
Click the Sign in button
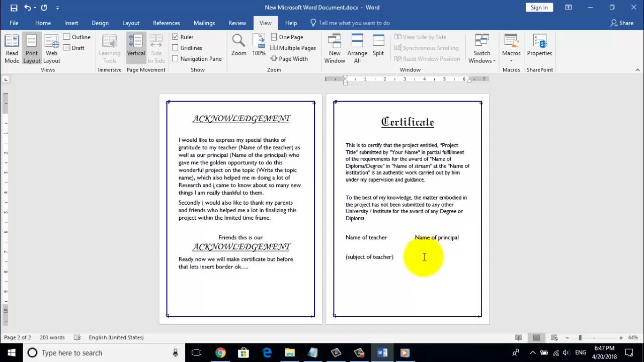(x=539, y=7)
